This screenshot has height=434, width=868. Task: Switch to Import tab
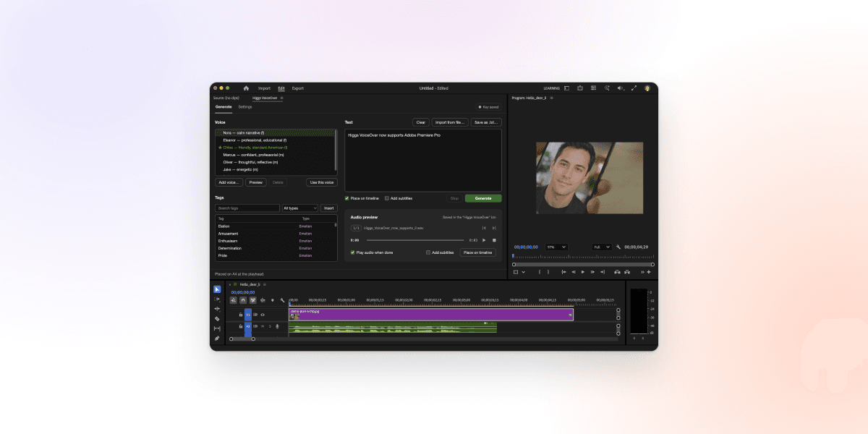264,88
